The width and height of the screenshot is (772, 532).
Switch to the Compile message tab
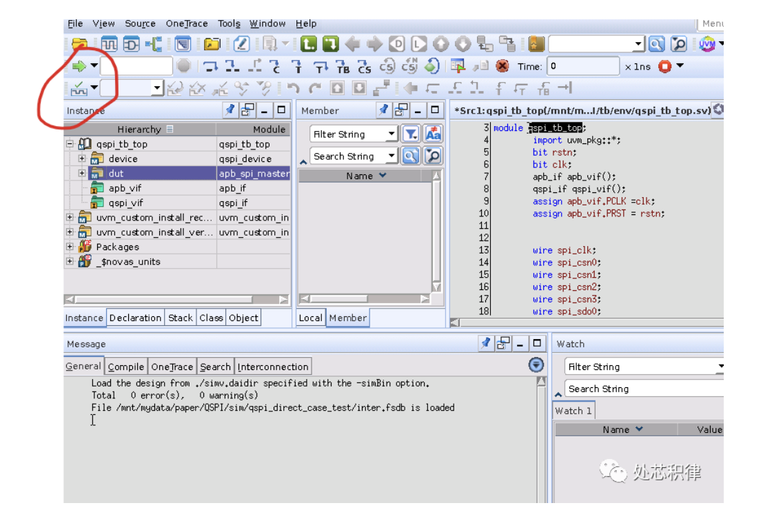(x=126, y=367)
